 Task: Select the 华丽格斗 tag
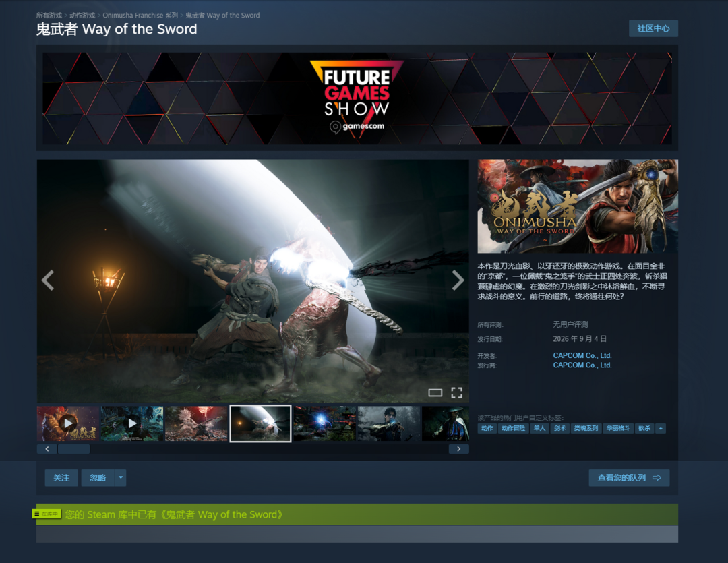[618, 428]
